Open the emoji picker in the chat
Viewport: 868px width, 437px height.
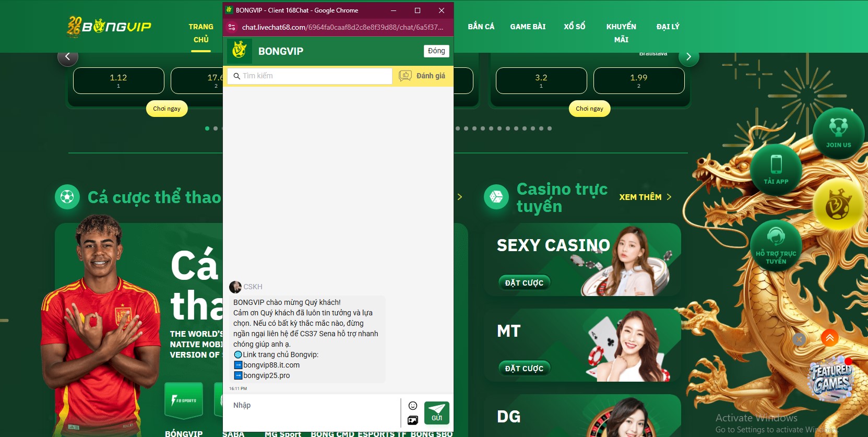(x=413, y=406)
